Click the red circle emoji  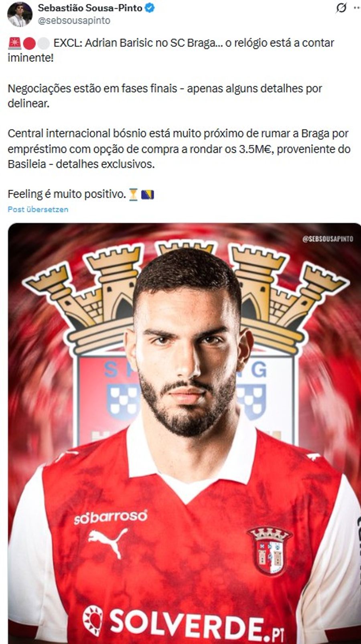tap(29, 43)
